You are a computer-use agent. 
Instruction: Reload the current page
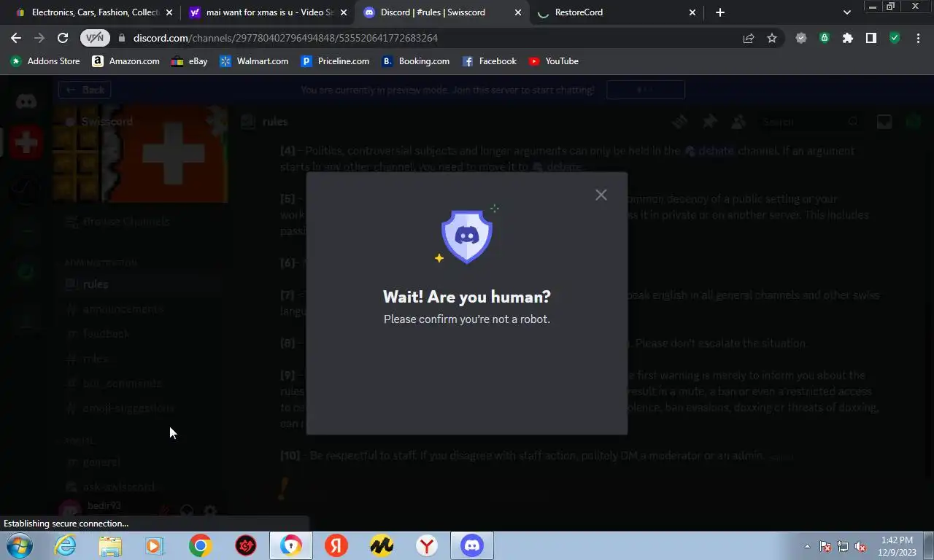pos(63,38)
